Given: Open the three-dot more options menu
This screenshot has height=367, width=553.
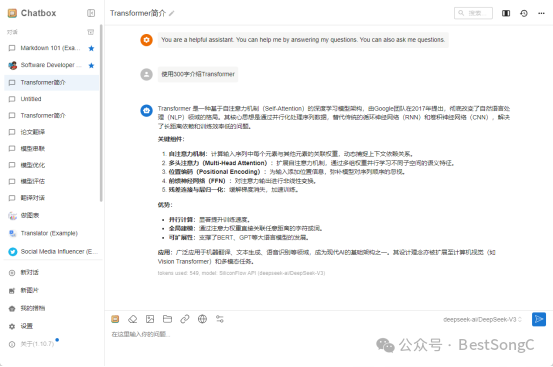Looking at the screenshot, I should [x=541, y=13].
